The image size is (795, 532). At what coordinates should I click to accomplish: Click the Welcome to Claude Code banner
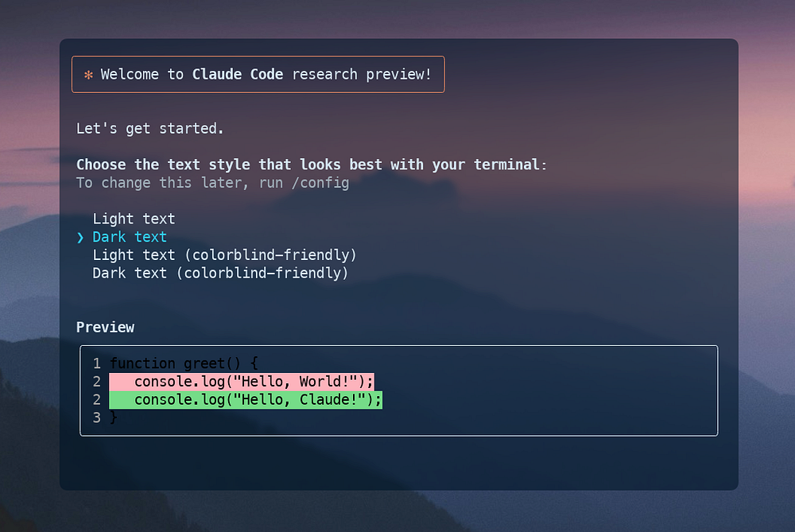pos(258,75)
